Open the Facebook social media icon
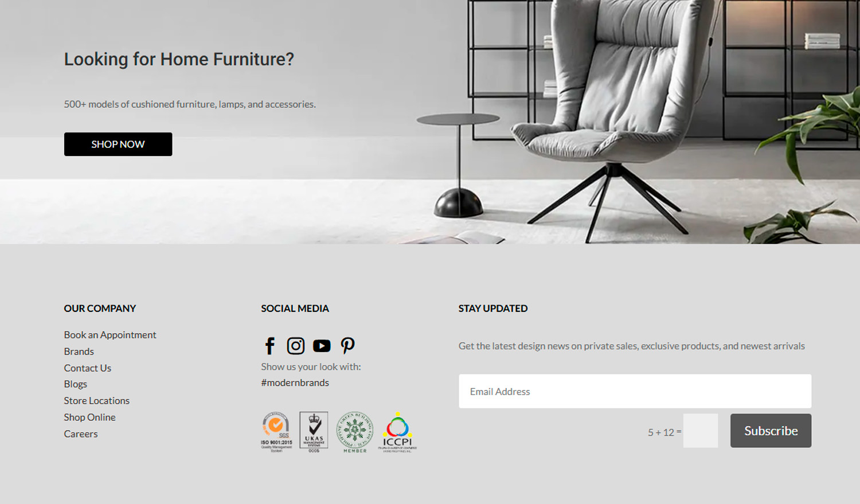 (x=270, y=346)
